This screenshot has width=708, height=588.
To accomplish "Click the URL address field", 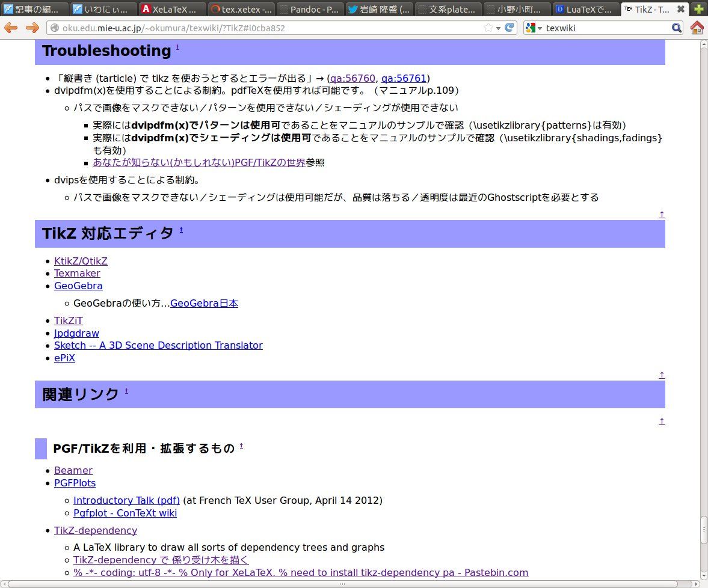I will click(x=271, y=28).
